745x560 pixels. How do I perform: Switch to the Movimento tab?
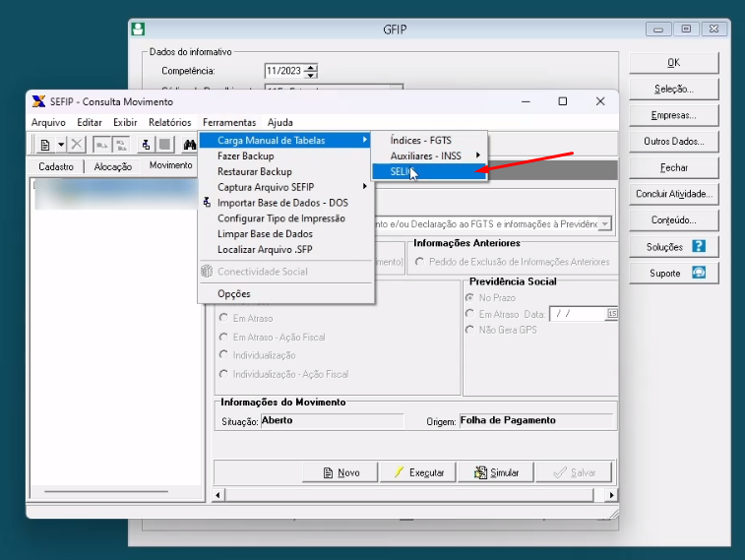coord(170,165)
